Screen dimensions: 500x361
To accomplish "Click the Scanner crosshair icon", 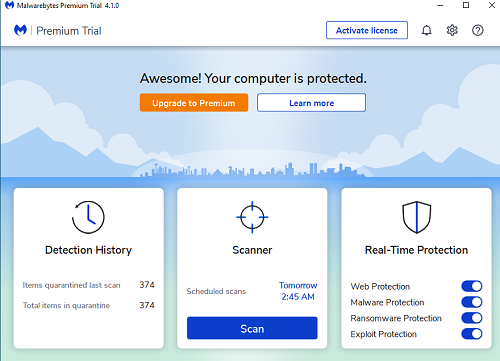I will (x=252, y=217).
